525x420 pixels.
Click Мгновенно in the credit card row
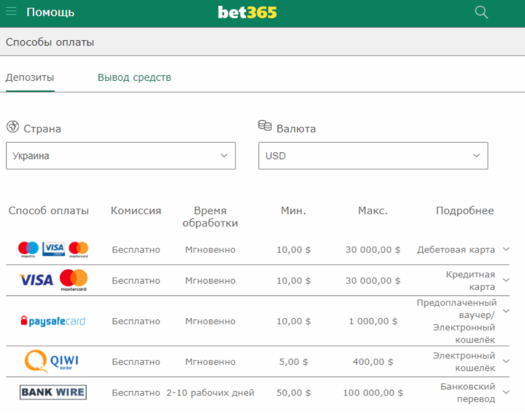(210, 281)
